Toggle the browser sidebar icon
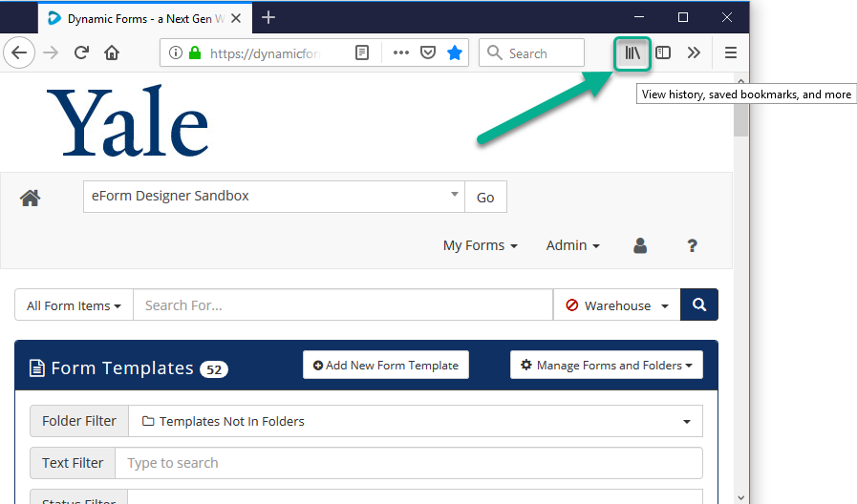Image resolution: width=857 pixels, height=504 pixels. coord(663,53)
